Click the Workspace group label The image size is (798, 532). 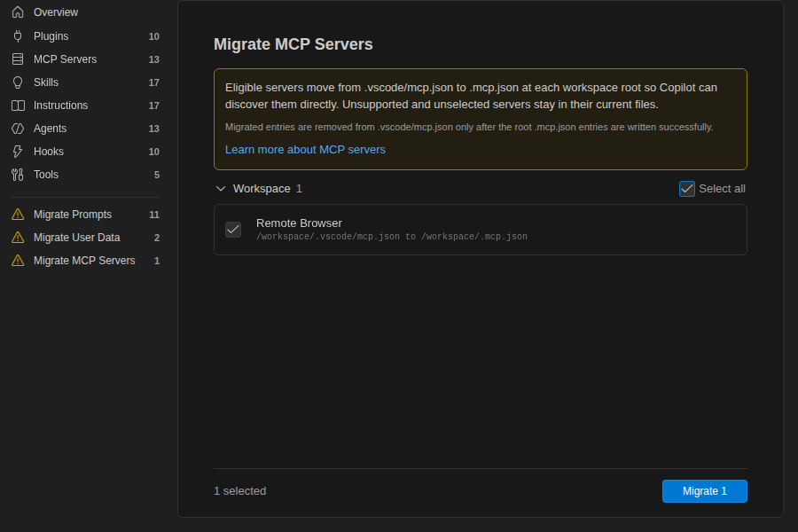pos(262,189)
